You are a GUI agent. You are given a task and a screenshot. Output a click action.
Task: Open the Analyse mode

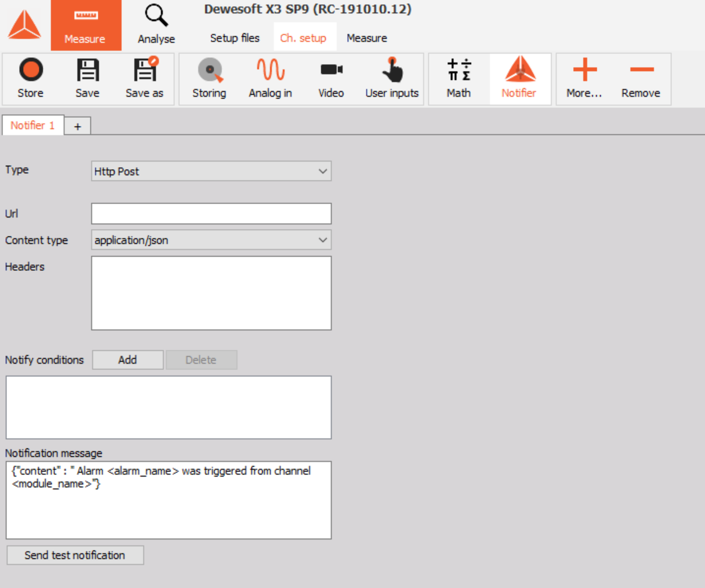(x=156, y=25)
